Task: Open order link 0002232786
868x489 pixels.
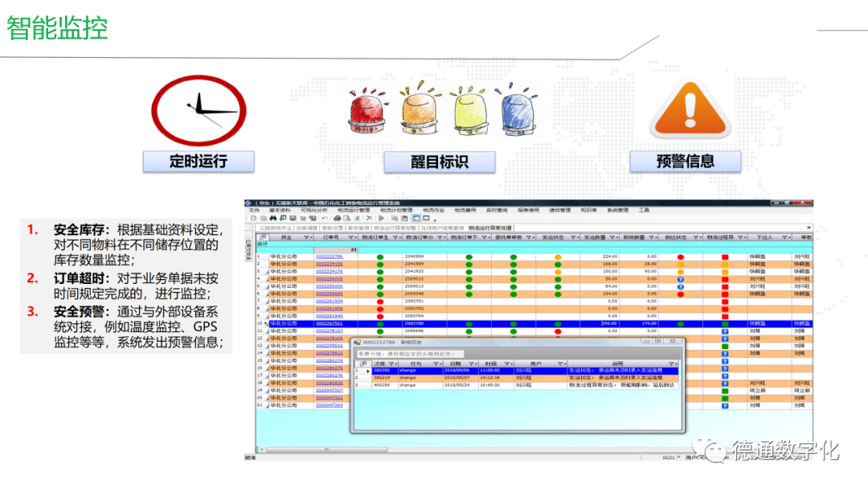Action: click(329, 257)
